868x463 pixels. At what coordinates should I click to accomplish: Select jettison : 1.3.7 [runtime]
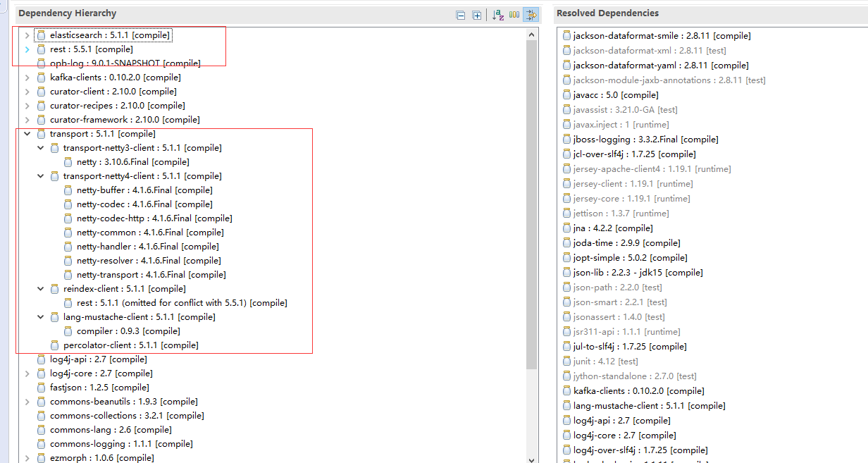coord(621,214)
